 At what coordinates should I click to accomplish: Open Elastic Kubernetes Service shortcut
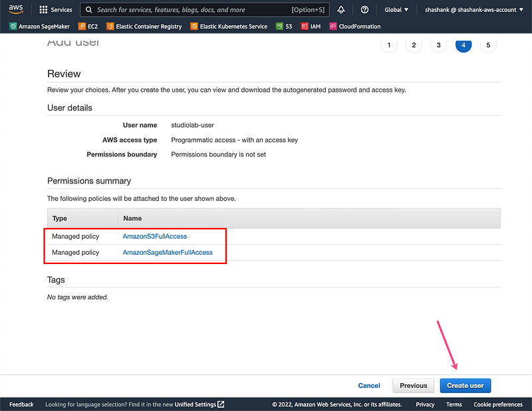(x=229, y=27)
